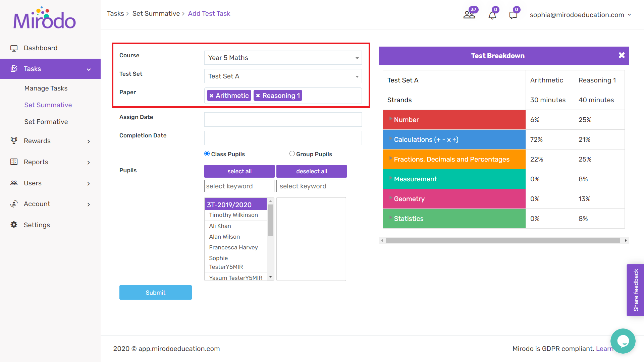
Task: Click the Mirodo logo
Action: [45, 18]
